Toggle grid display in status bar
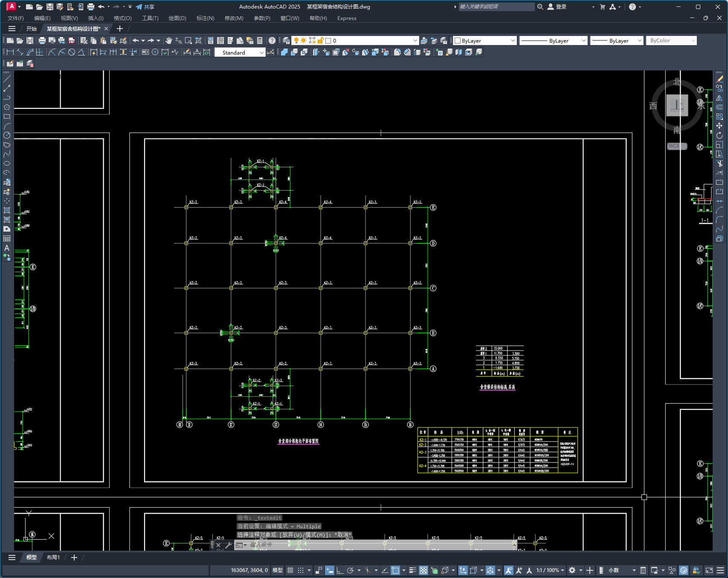Viewport: 728px width, 578px height. (x=290, y=570)
